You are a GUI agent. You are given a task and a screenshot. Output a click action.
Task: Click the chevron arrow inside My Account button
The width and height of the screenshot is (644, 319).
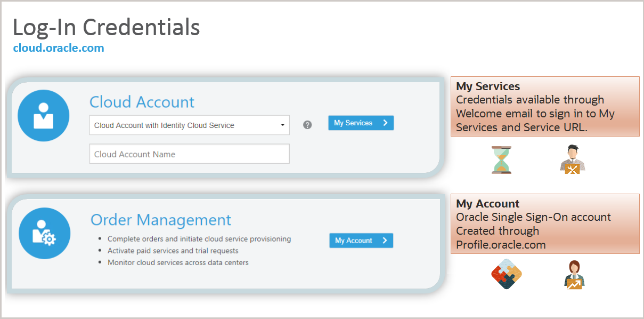tap(386, 241)
